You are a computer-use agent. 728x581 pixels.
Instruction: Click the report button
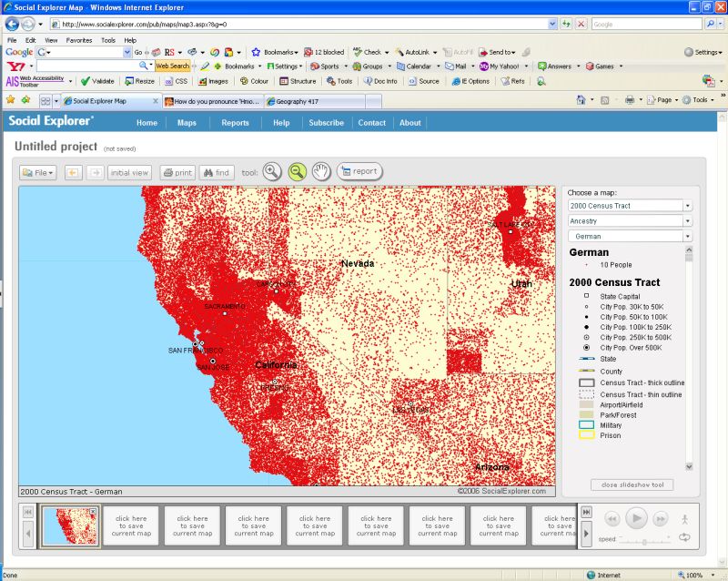coord(359,171)
